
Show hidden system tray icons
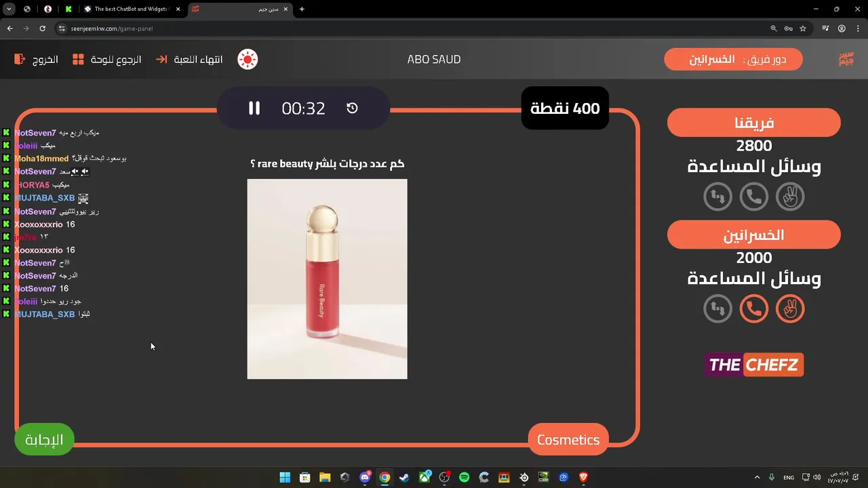(757, 477)
